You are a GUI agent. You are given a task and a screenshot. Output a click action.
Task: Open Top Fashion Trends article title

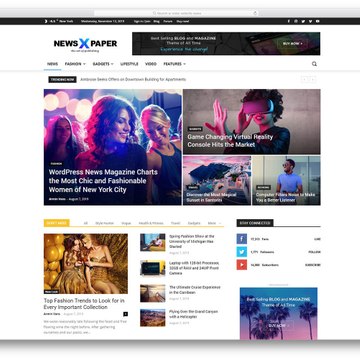[x=84, y=304]
